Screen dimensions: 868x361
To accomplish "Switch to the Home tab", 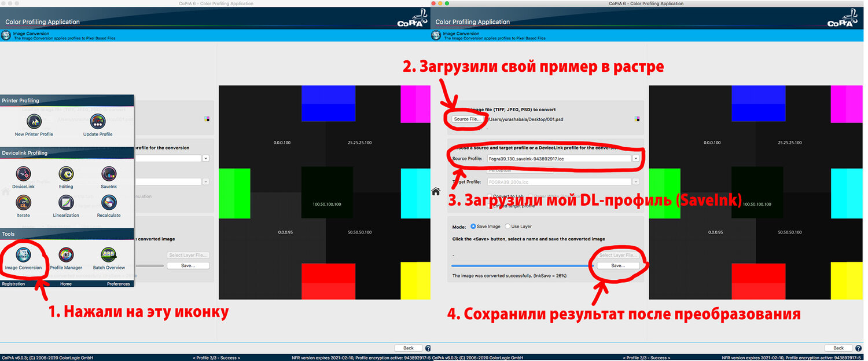I will [66, 284].
